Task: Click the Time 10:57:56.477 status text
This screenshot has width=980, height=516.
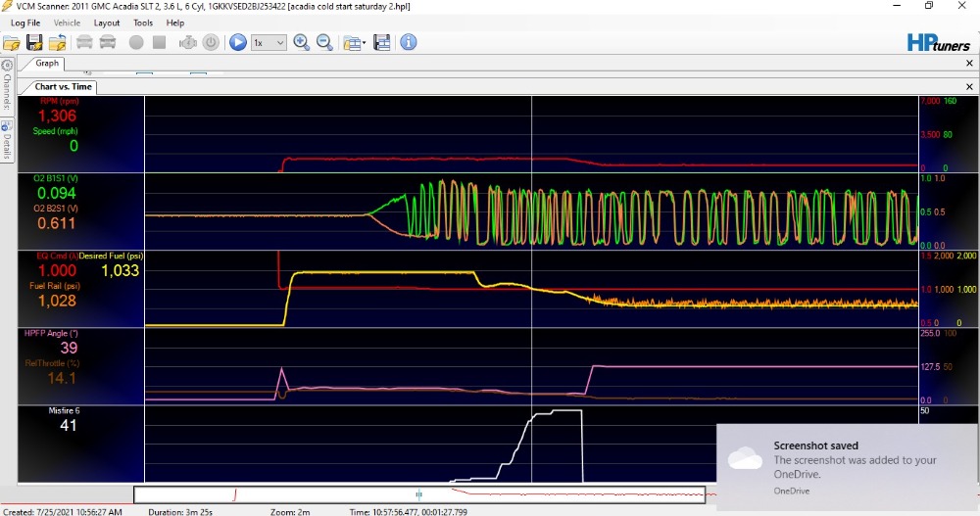Action: [x=408, y=512]
